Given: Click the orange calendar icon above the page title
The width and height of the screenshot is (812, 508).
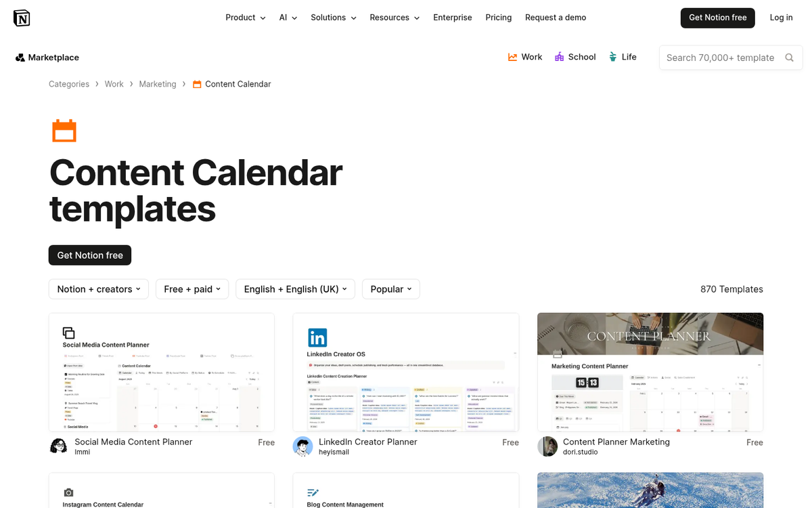Looking at the screenshot, I should click(64, 130).
